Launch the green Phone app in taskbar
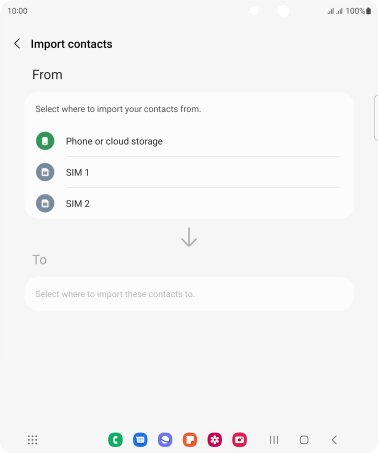The width and height of the screenshot is (378, 453). tap(115, 440)
